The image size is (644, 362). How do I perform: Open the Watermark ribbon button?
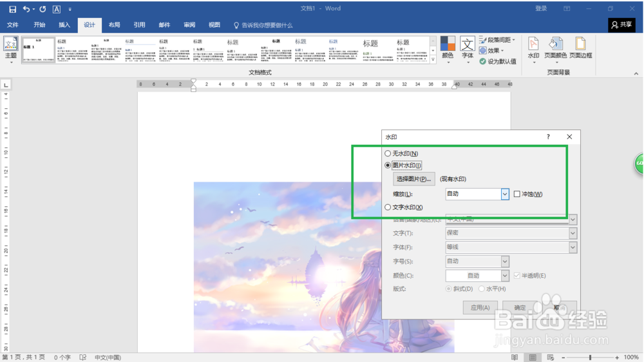pos(533,48)
